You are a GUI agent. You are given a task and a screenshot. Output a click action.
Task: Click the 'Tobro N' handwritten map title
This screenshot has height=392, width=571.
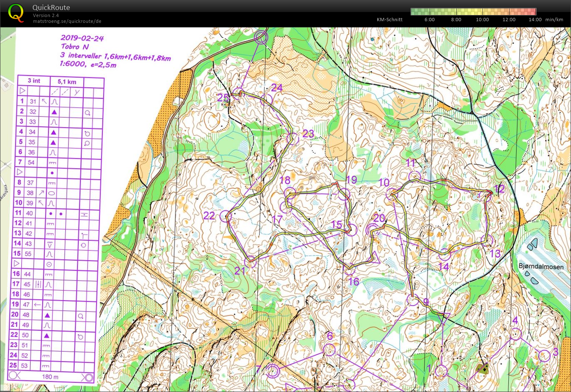pyautogui.click(x=75, y=47)
